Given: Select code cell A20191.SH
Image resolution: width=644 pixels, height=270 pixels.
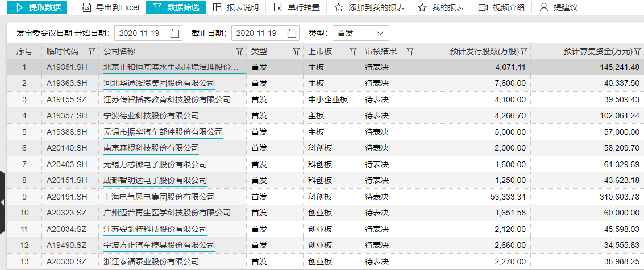Looking at the screenshot, I should tap(67, 197).
